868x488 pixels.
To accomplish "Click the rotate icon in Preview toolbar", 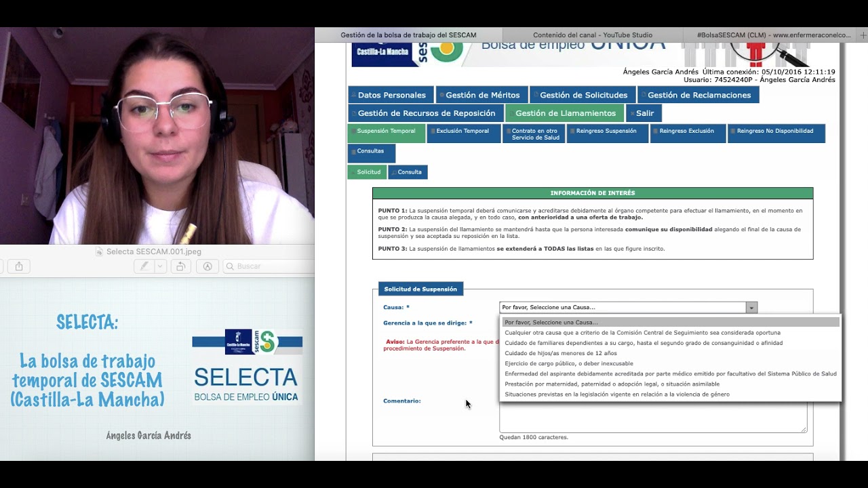I will click(x=180, y=266).
